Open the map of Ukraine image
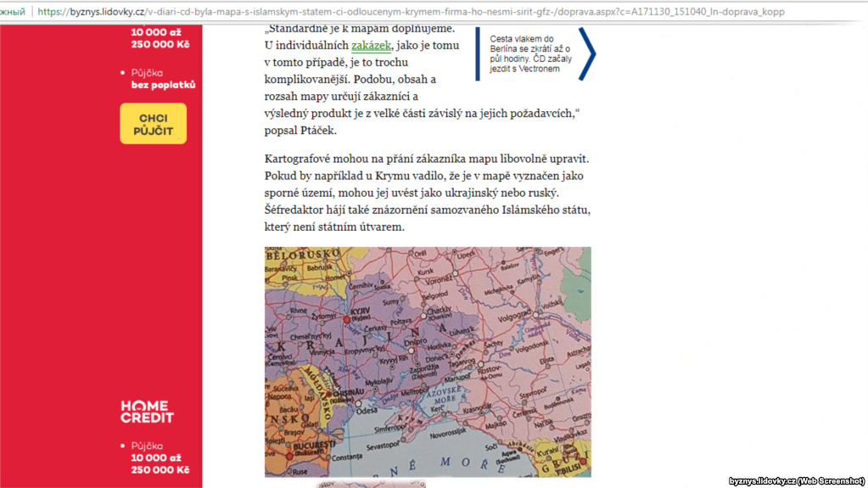The image size is (868, 488). [428, 362]
